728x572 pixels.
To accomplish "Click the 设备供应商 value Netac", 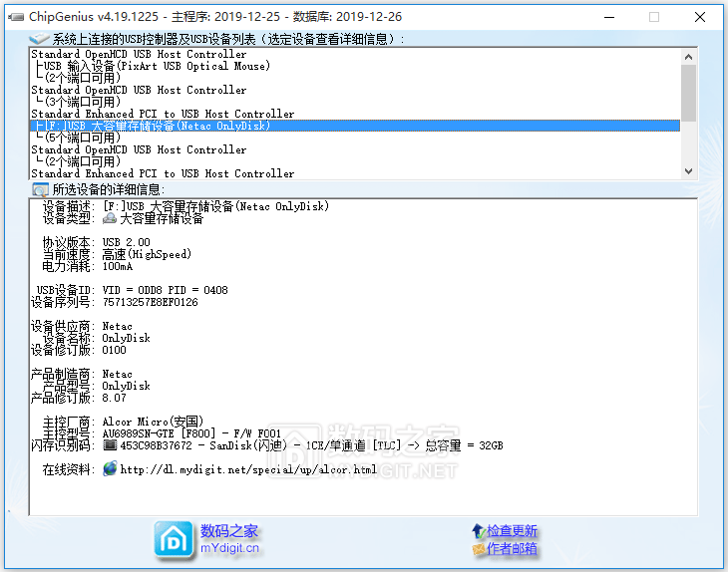I will 117,326.
